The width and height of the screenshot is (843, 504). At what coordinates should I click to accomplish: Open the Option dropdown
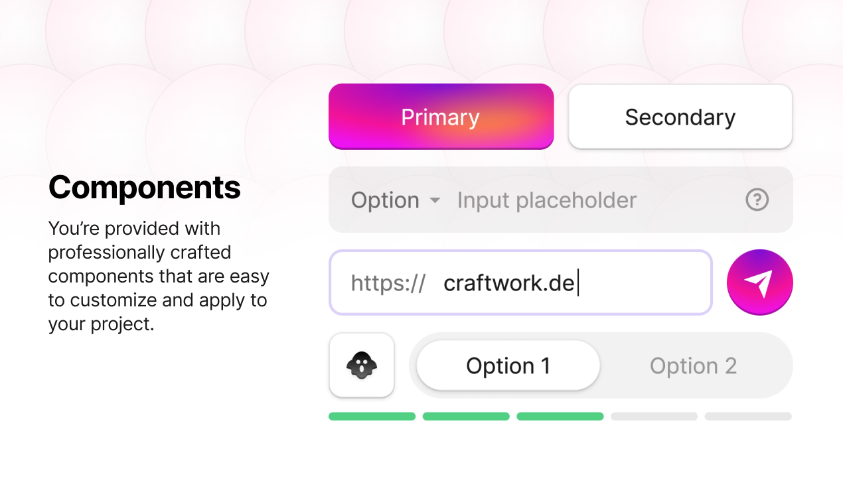[396, 200]
